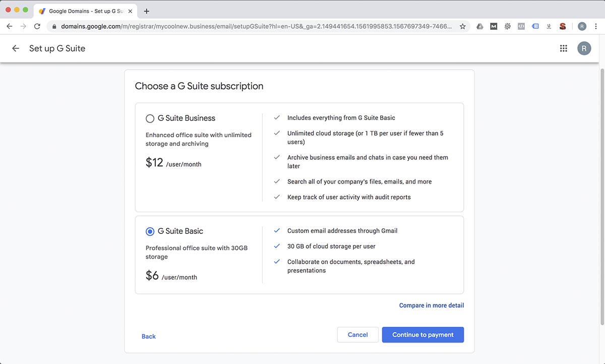Click the code snippet extension icon

tap(521, 26)
